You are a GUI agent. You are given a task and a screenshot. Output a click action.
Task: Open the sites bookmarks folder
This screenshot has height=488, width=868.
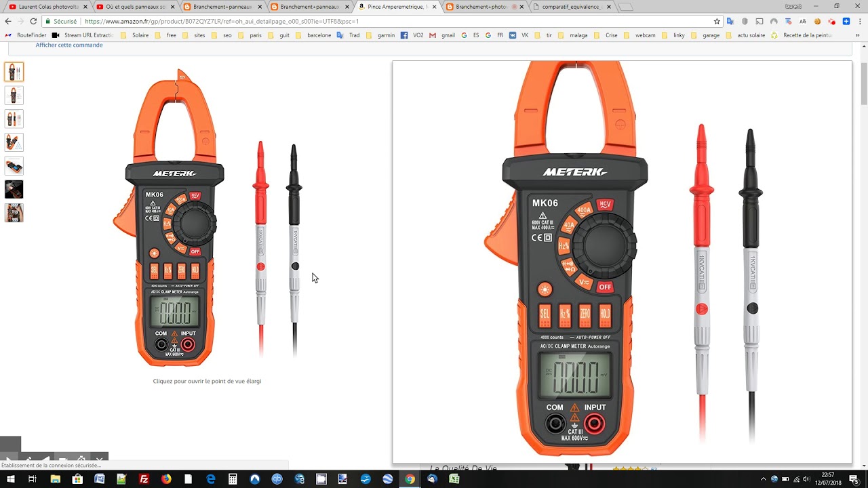(194, 35)
